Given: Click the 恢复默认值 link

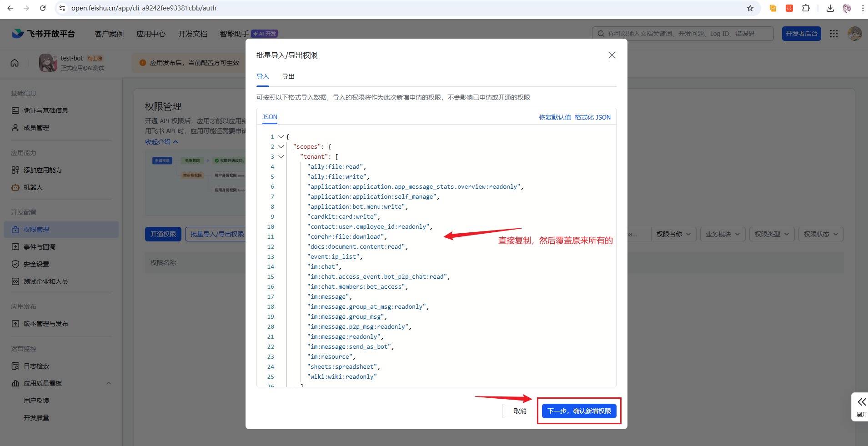Looking at the screenshot, I should click(555, 117).
